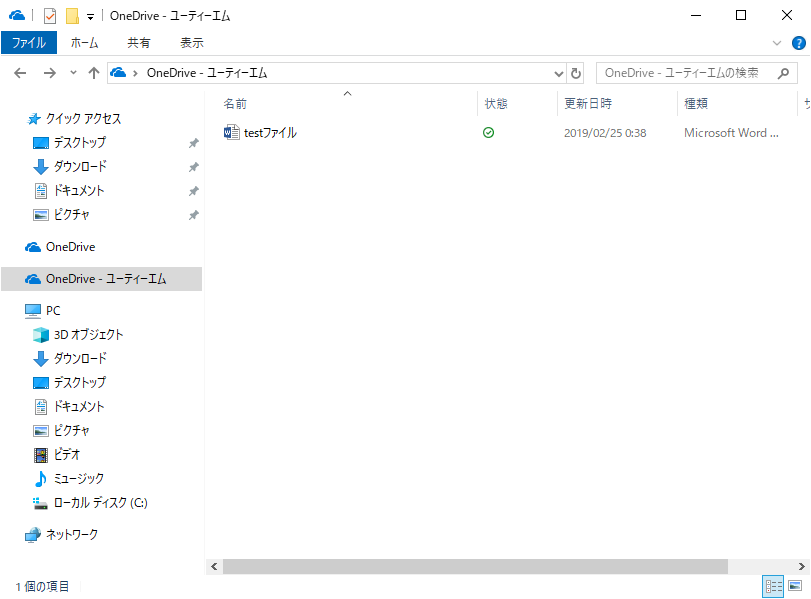Click the horizontal scrollbar left arrow
This screenshot has width=811, height=599.
(x=214, y=567)
